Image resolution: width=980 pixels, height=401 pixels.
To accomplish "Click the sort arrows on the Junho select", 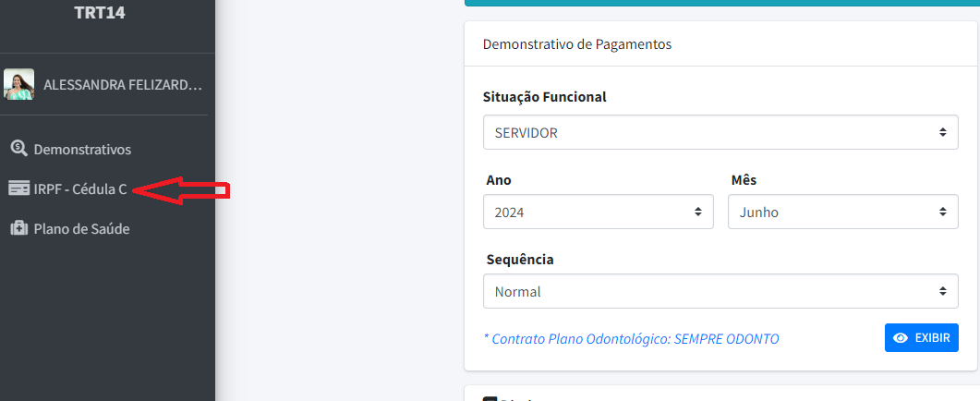I will click(942, 213).
